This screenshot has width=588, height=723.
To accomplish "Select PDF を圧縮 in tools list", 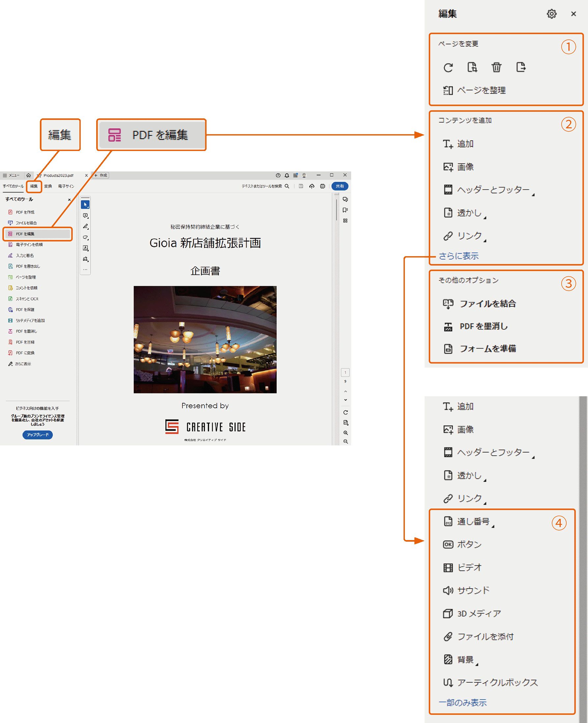I will coord(21,342).
